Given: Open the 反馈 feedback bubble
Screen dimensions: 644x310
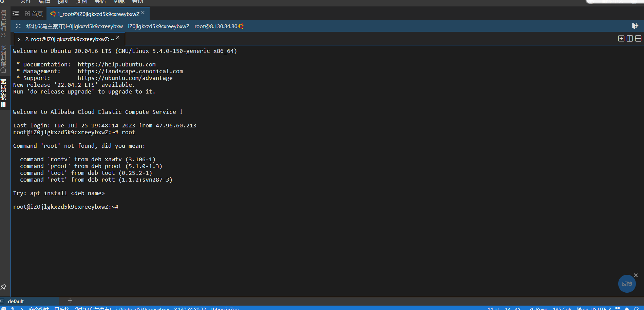Looking at the screenshot, I should coord(627,284).
